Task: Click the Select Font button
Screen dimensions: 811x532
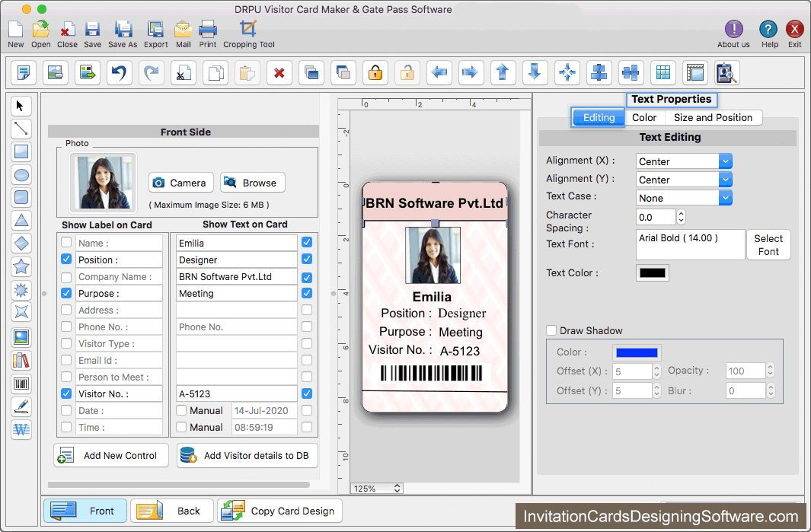Action: tap(768, 244)
